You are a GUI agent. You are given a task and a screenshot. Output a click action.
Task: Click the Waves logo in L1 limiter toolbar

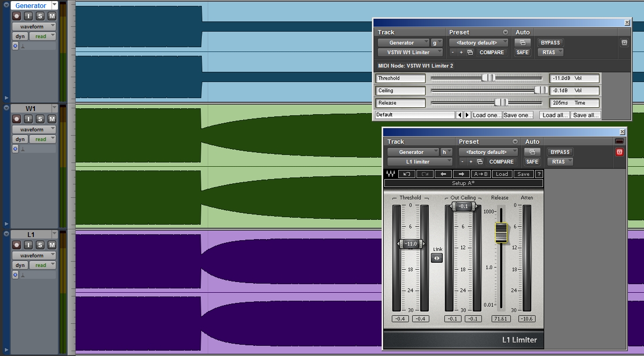391,174
